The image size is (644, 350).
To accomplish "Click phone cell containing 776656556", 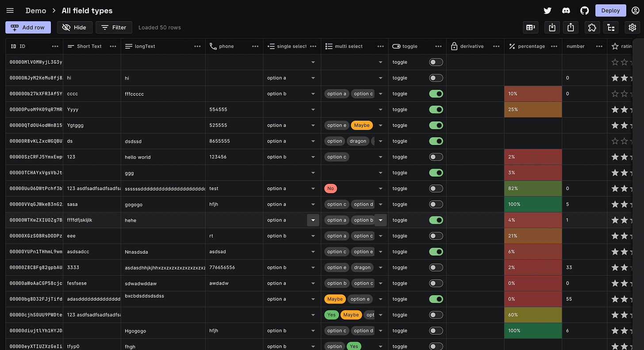I will [234, 267].
